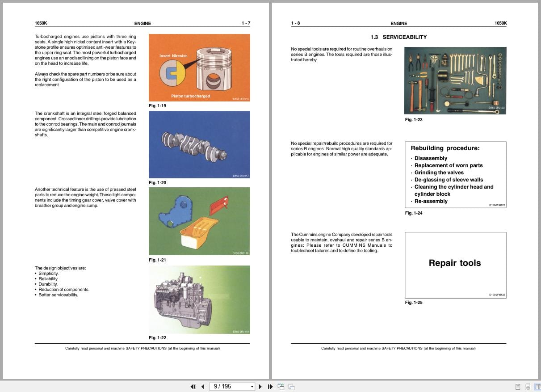Click the Fig. 1-19 caption label
Image resolution: width=541 pixels, height=392 pixels.
point(157,105)
